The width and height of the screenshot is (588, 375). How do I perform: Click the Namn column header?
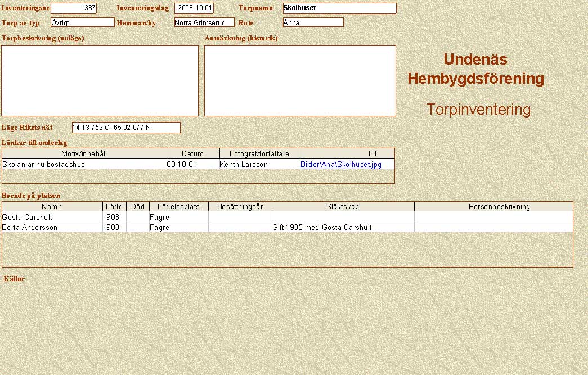tap(52, 206)
